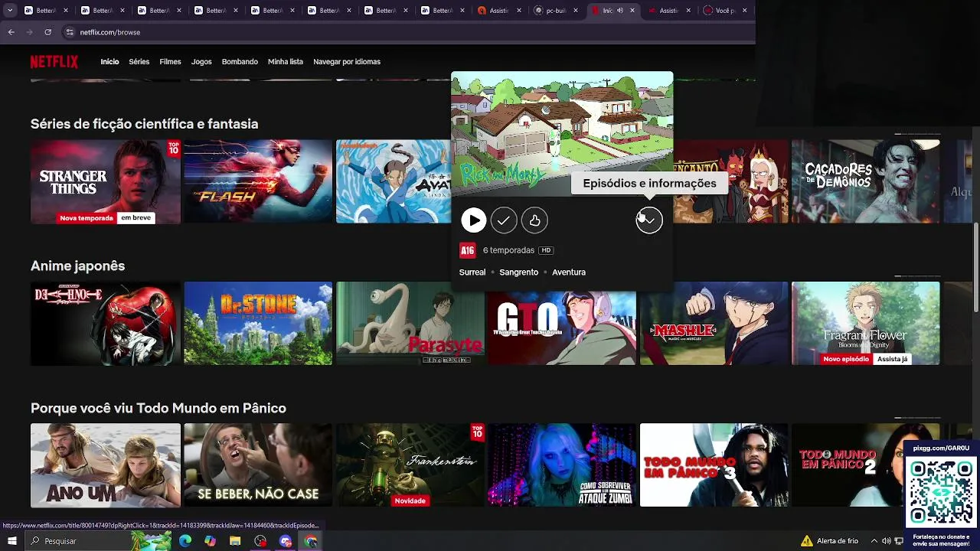Open the Avatar thumbnail
Screen dimensions: 980x551
[394, 181]
